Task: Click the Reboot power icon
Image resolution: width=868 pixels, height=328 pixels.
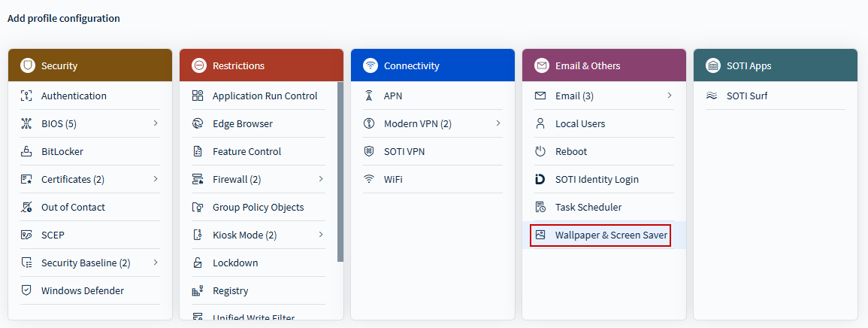Action: pyautogui.click(x=540, y=152)
